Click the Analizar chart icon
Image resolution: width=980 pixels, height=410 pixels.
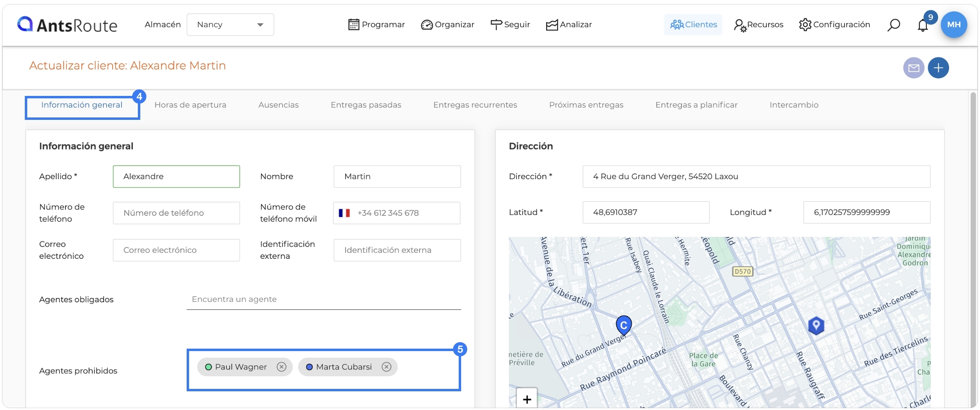552,25
